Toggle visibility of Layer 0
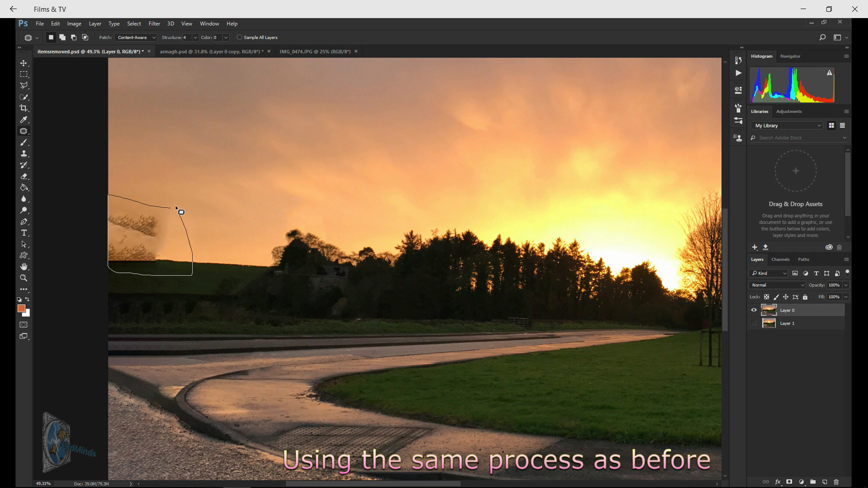 coord(754,310)
